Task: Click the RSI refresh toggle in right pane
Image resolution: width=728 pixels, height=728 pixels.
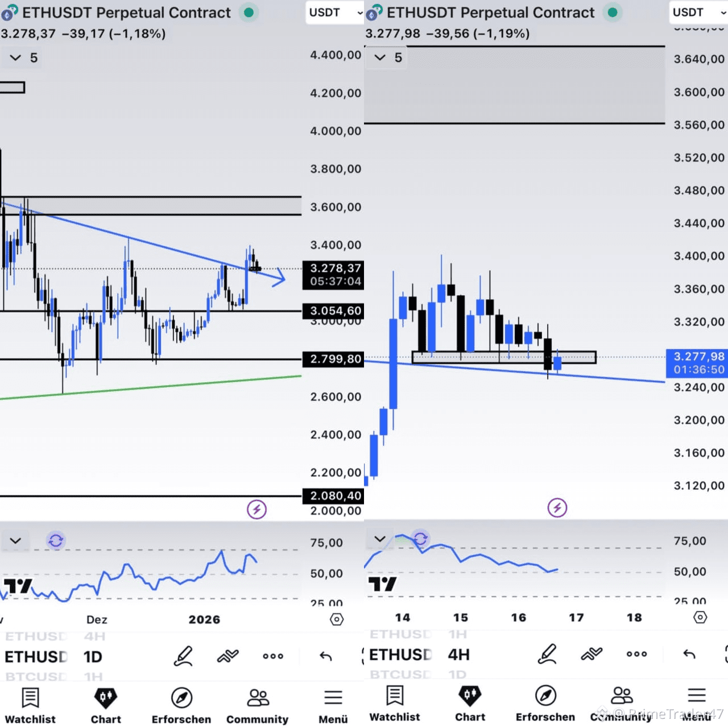Action: point(420,538)
